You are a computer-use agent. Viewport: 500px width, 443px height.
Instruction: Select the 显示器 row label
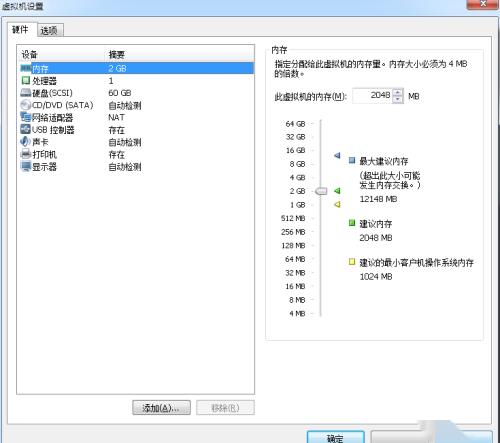coord(44,167)
